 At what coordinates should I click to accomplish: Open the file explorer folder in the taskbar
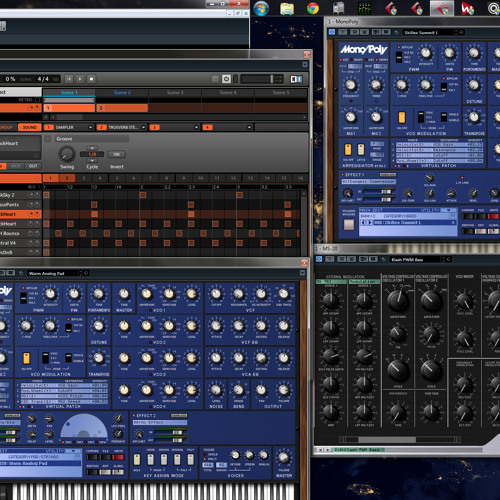[x=287, y=8]
